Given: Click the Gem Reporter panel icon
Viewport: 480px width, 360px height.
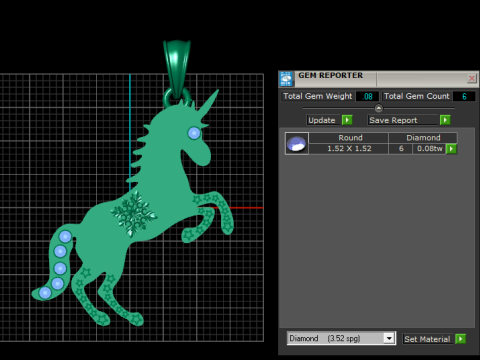Looking at the screenshot, I should pos(286,79).
